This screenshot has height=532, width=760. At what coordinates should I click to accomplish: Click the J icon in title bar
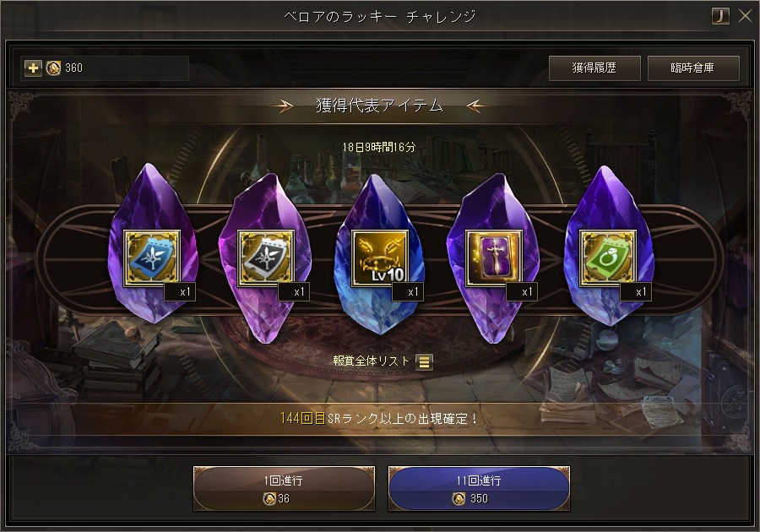tap(720, 16)
